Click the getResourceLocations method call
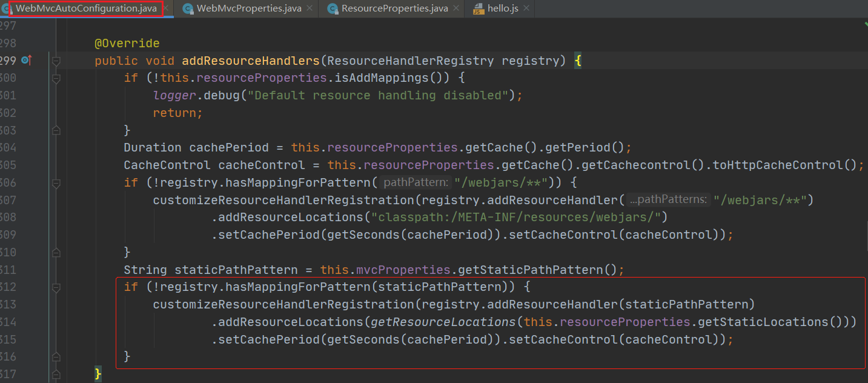This screenshot has width=868, height=383. [x=443, y=322]
